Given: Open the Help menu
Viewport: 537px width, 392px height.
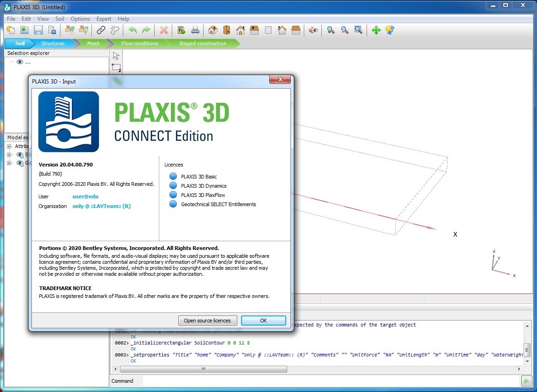Looking at the screenshot, I should [x=123, y=19].
